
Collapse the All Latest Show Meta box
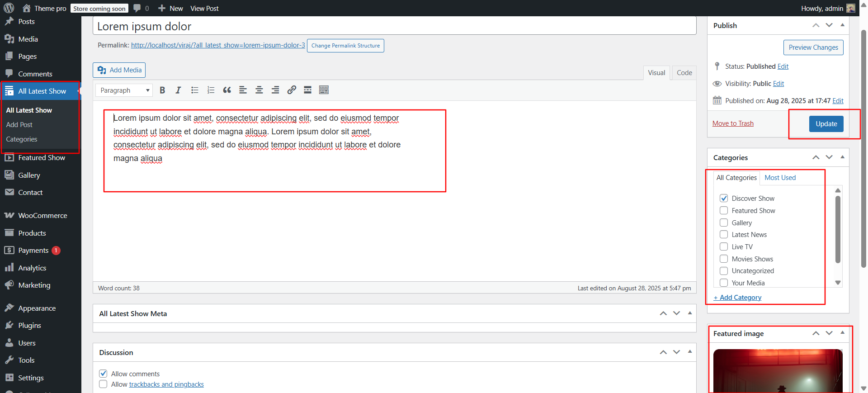(690, 313)
